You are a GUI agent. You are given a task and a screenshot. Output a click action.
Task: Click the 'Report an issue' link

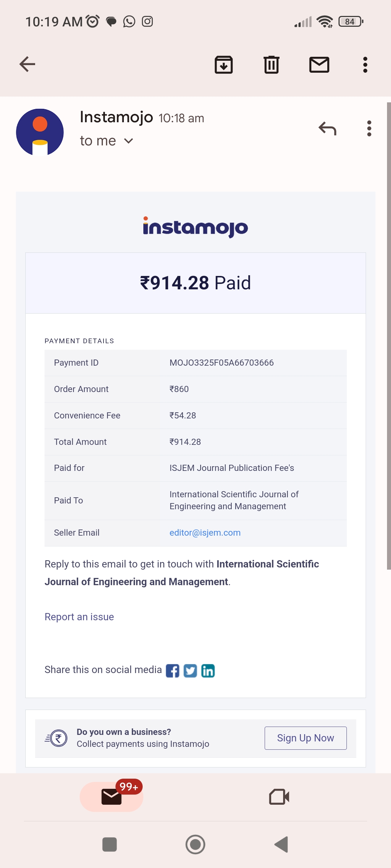79,617
